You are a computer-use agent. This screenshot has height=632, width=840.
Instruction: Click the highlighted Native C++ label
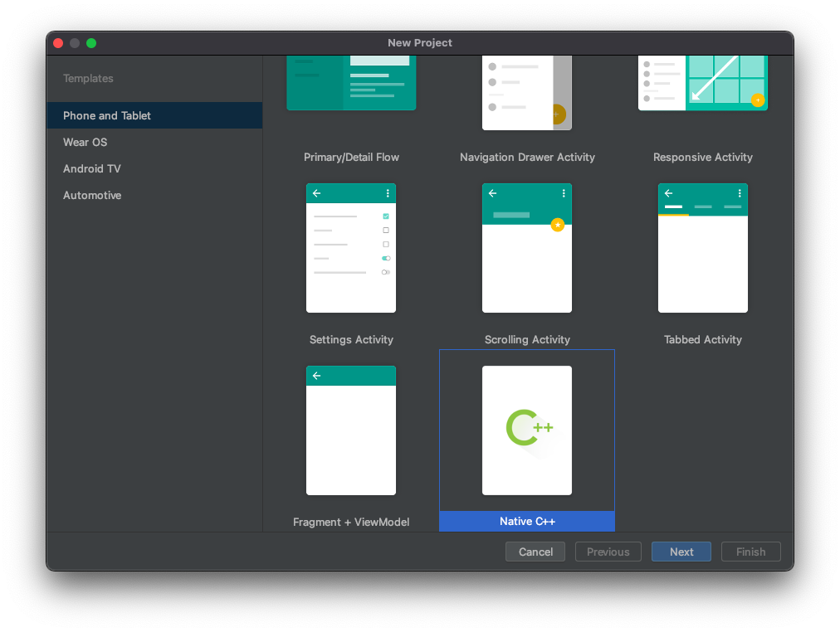click(x=527, y=521)
